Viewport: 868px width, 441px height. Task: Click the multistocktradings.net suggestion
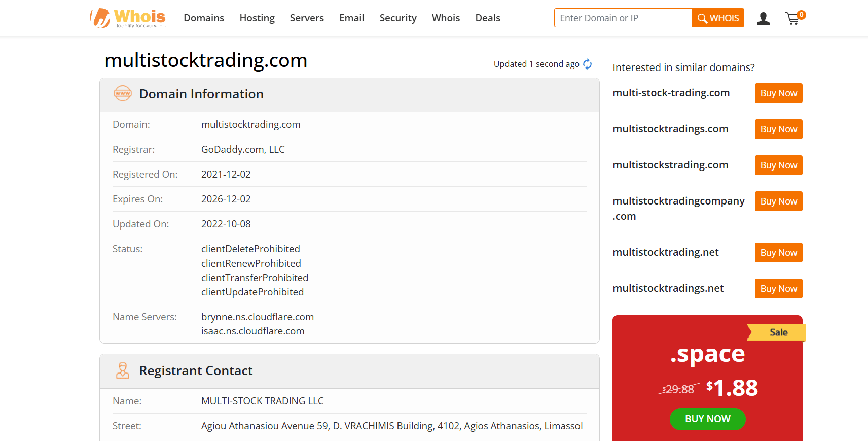[x=668, y=288]
